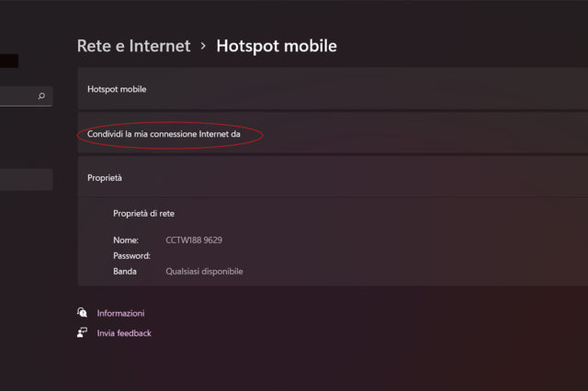The width and height of the screenshot is (588, 391).
Task: Click the Banda label
Action: pos(125,272)
